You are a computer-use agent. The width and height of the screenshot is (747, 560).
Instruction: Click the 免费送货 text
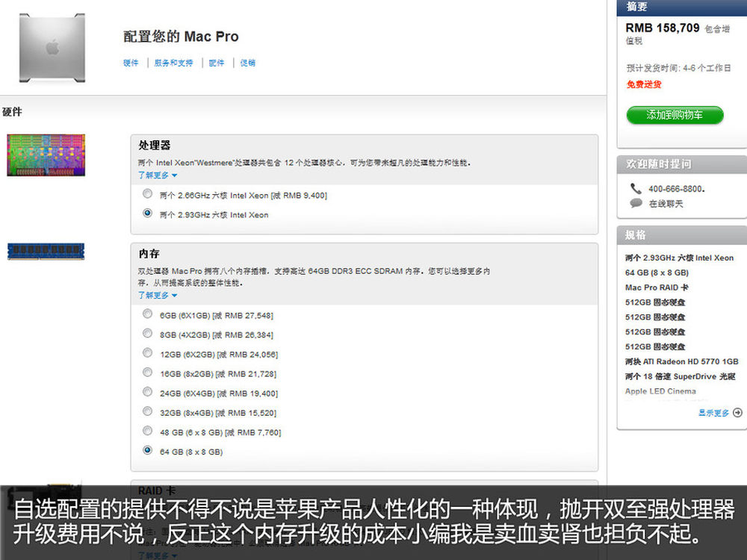coord(644,85)
